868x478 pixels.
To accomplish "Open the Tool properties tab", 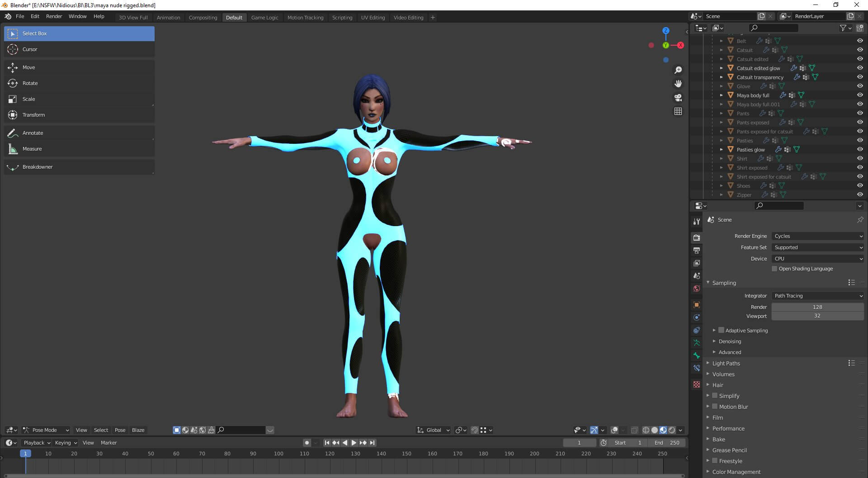I will [x=697, y=221].
